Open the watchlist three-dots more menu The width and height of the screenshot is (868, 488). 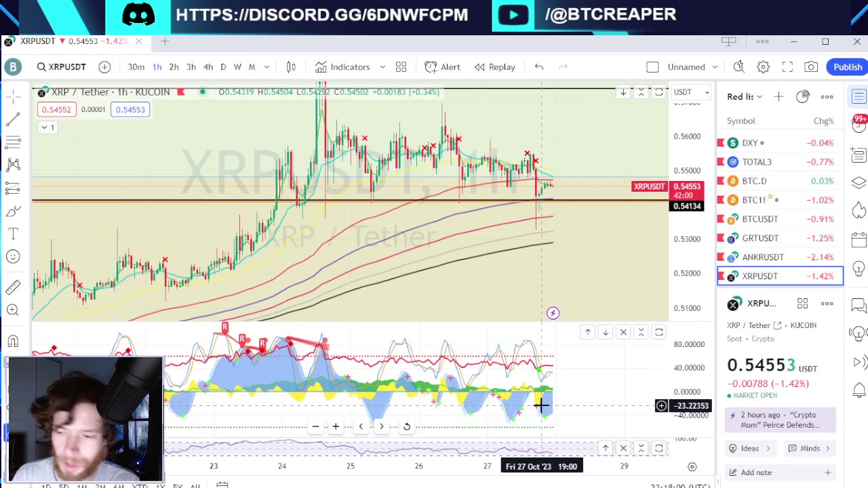point(827,96)
